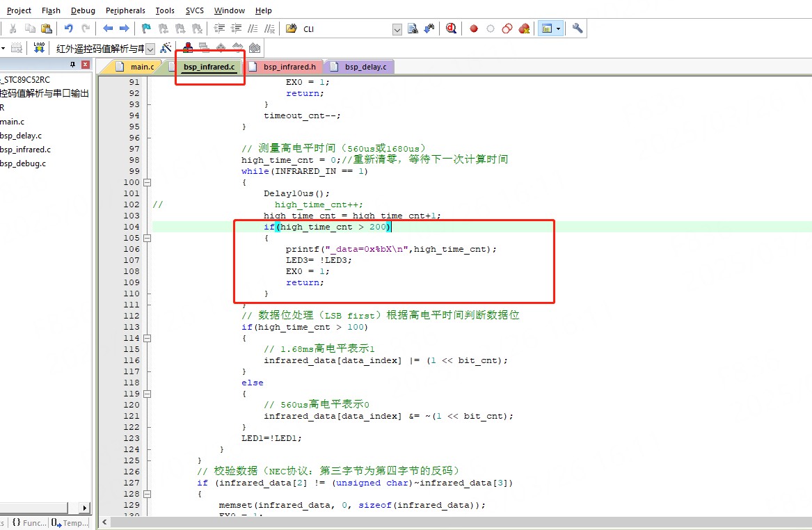
Task: Open the SVCS menu
Action: point(195,10)
